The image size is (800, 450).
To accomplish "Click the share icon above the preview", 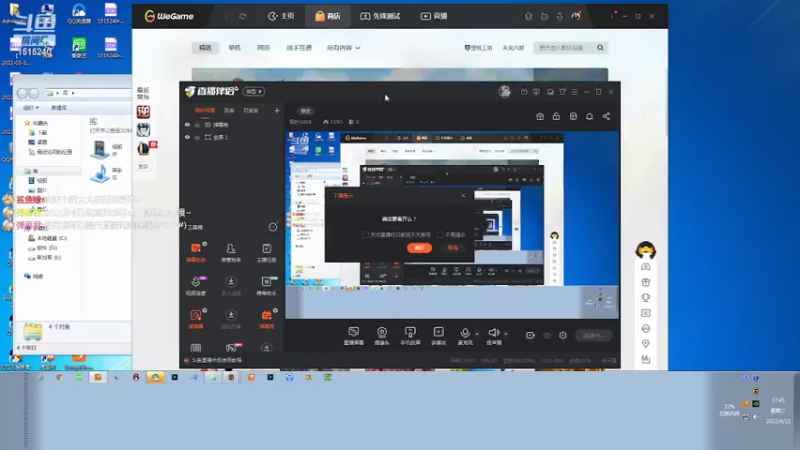I will (x=606, y=116).
